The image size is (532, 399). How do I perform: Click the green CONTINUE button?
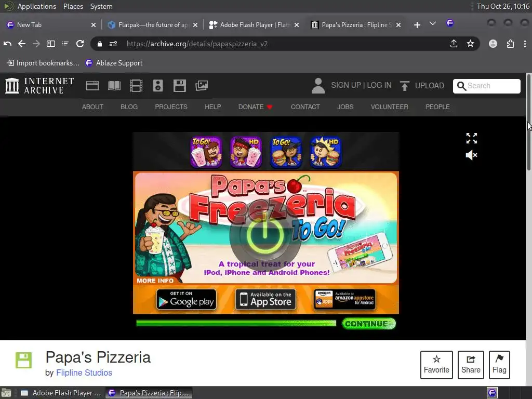coord(368,324)
